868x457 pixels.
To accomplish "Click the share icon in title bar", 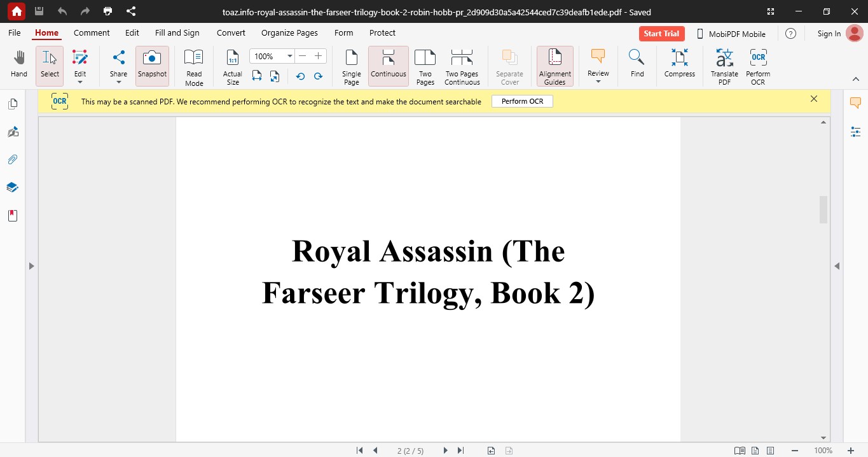I will pos(131,11).
